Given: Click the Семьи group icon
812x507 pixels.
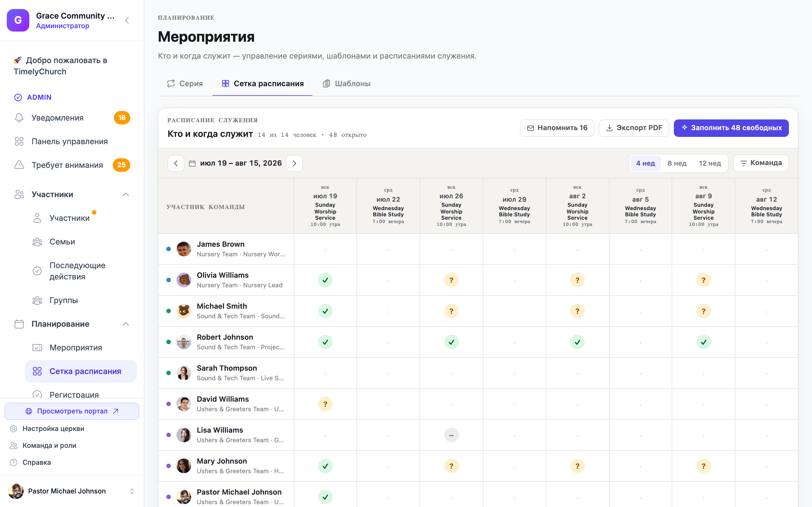Looking at the screenshot, I should pos(37,242).
